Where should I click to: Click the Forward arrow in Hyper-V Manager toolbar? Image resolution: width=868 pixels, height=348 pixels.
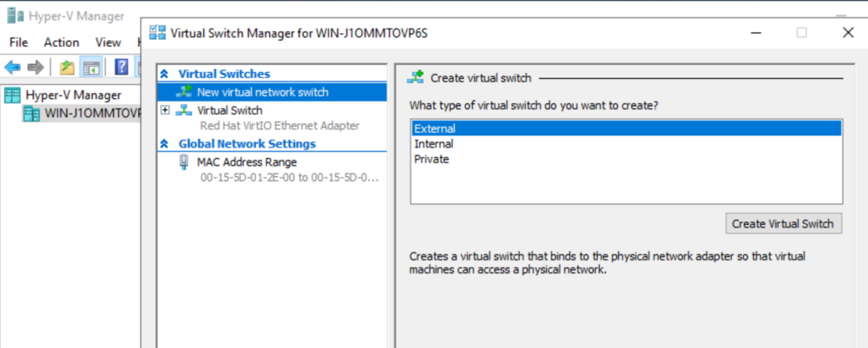click(36, 68)
